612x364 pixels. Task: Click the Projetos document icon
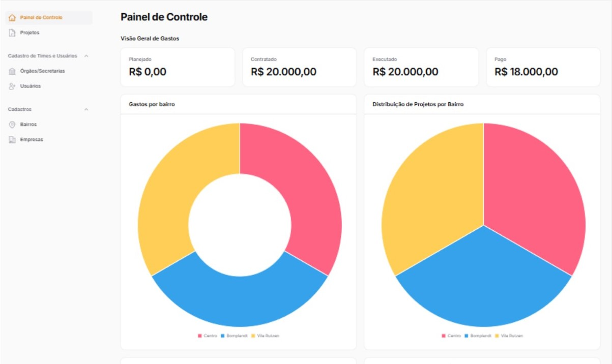coord(12,33)
